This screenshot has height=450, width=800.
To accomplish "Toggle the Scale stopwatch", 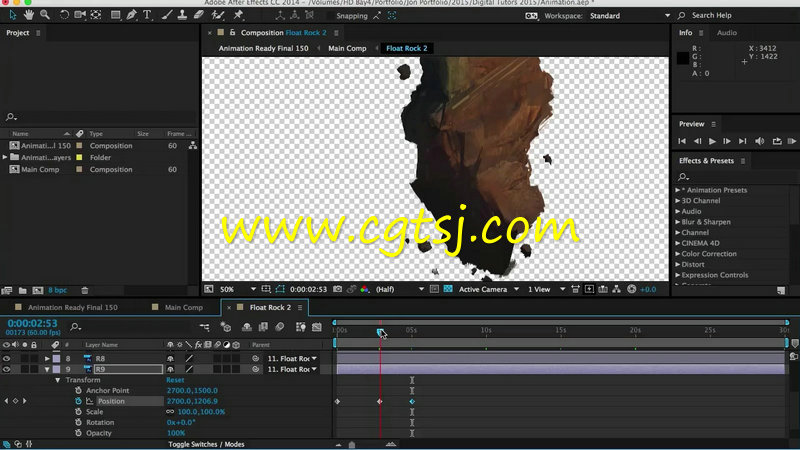I will point(78,412).
